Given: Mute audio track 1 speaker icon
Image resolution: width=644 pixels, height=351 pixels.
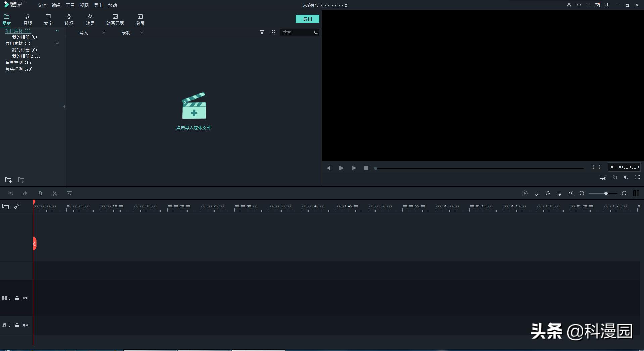Looking at the screenshot, I should 25,325.
